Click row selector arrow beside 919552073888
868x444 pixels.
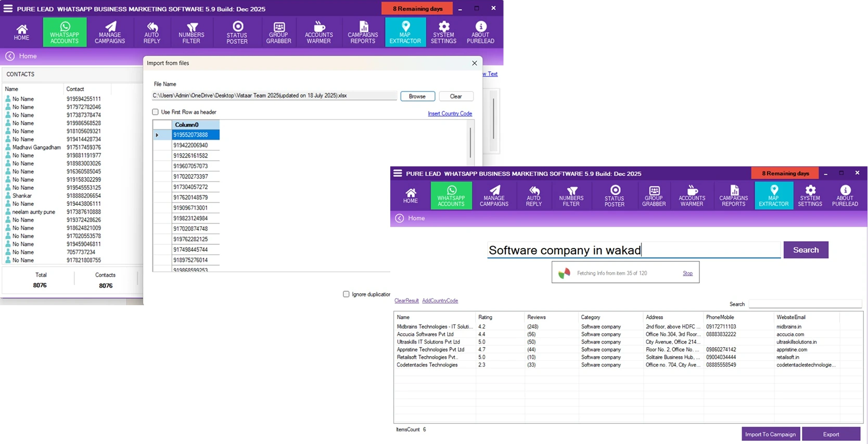[x=157, y=135]
